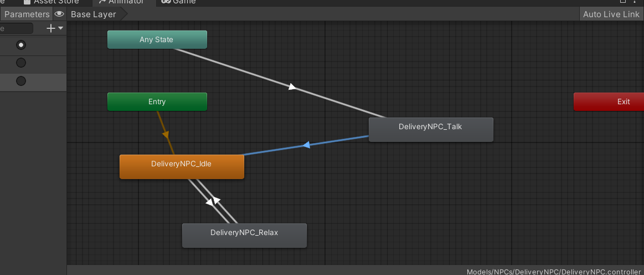
Task: Select the orange Entry to Idle transition arrow
Action: point(166,134)
